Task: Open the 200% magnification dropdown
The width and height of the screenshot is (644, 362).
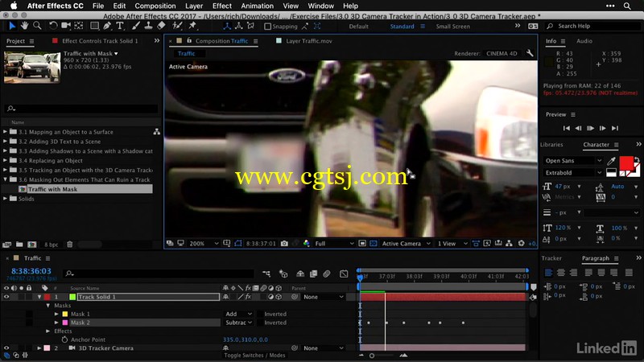Action: point(204,244)
